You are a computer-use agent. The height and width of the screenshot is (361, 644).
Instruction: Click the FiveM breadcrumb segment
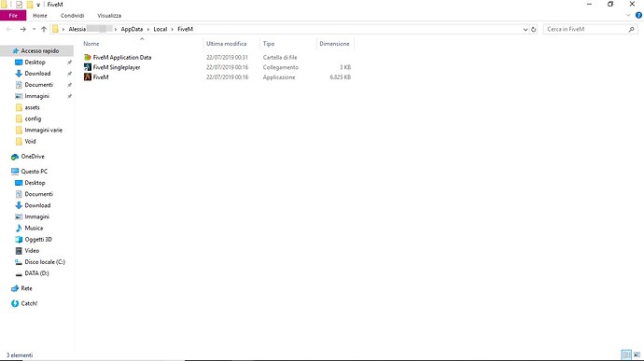pos(185,29)
